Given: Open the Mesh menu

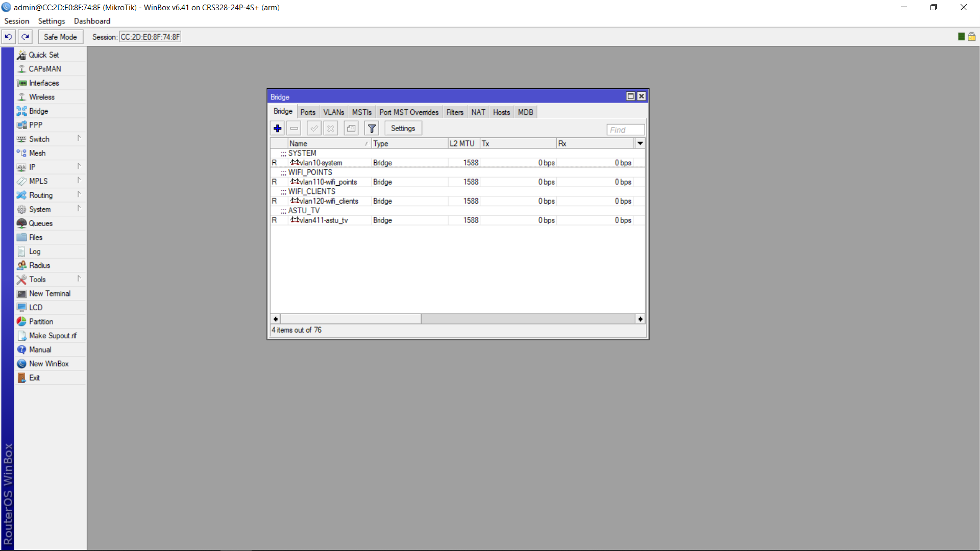Looking at the screenshot, I should point(50,153).
